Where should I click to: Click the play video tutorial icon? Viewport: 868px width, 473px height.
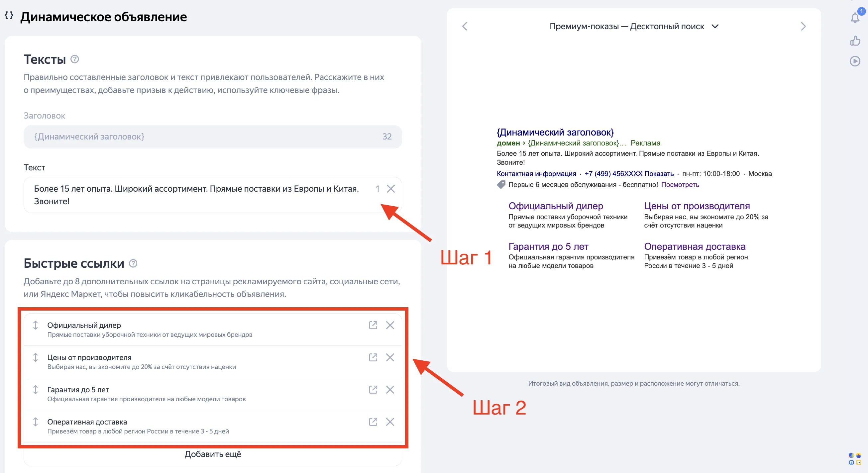pyautogui.click(x=855, y=61)
